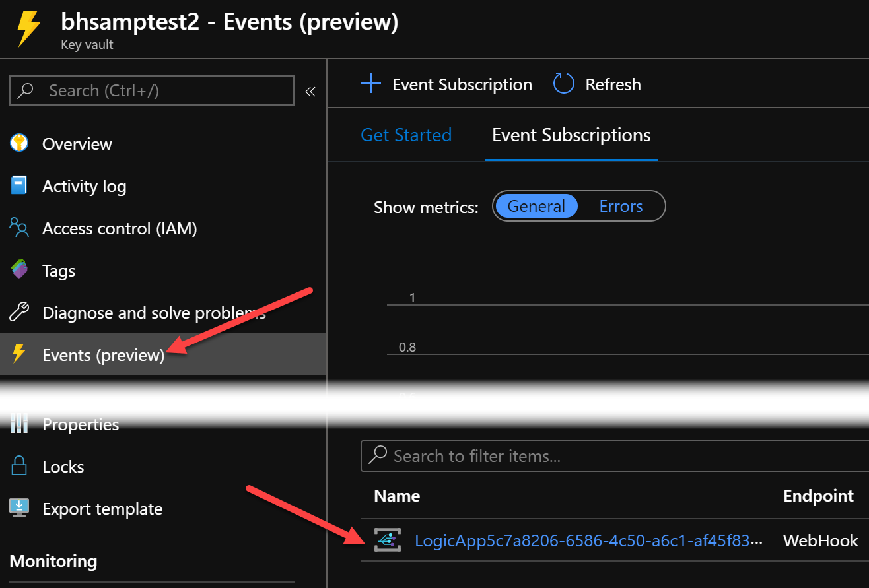Click the WebHook endpoint cell
Viewport: 869px width, 588px height.
point(821,540)
